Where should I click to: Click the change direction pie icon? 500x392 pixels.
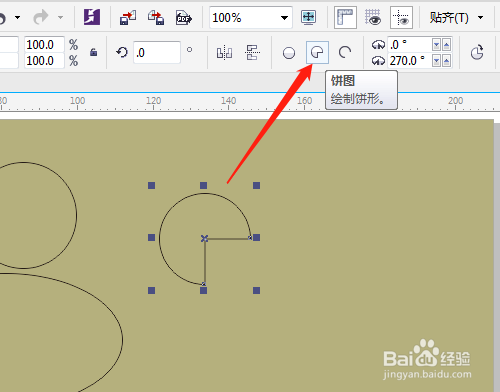(477, 52)
